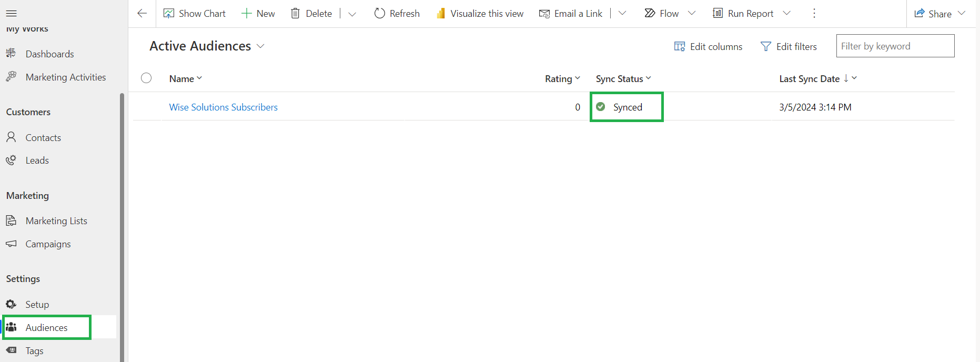Screen dimensions: 980x362
Task: Click the Filter by keyword field
Action: (895, 46)
